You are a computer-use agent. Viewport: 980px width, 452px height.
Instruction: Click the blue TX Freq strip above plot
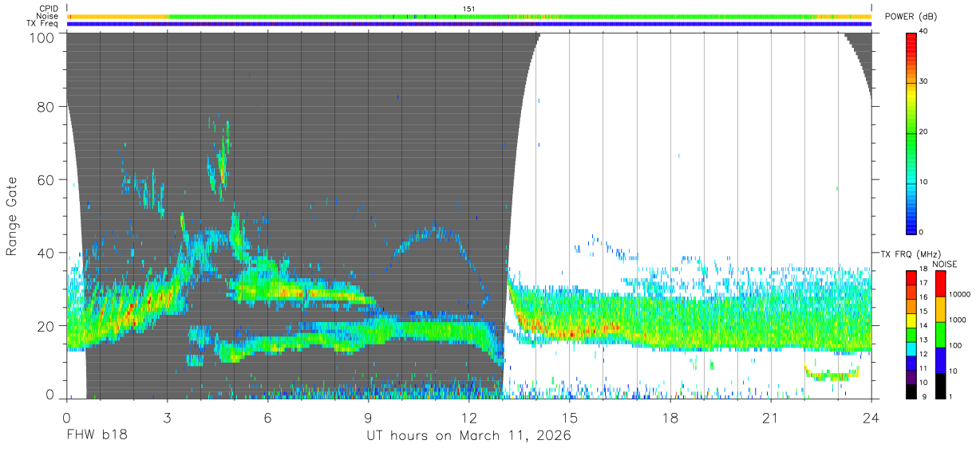tap(468, 24)
